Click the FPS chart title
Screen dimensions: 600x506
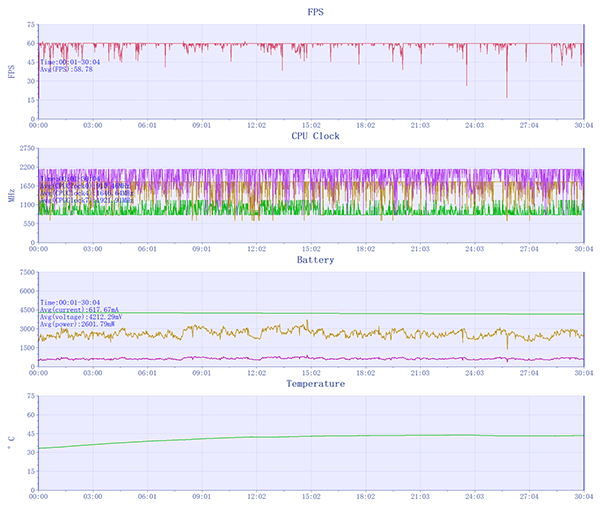[315, 11]
